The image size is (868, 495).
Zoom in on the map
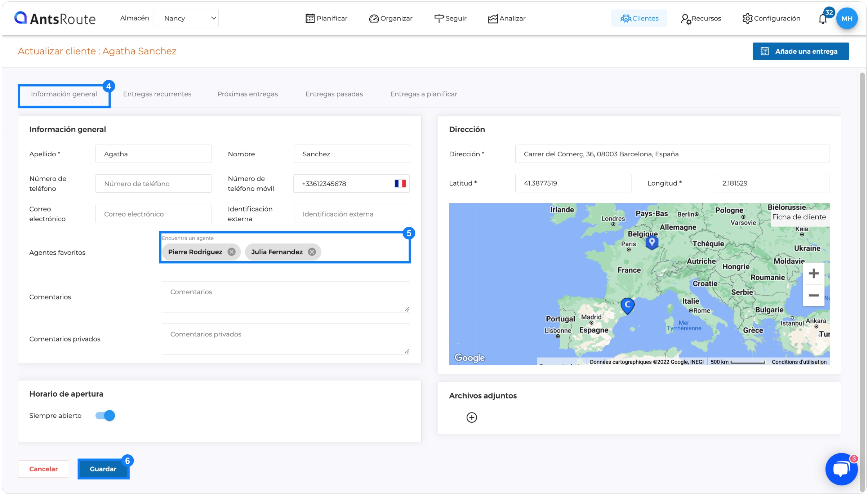click(813, 273)
